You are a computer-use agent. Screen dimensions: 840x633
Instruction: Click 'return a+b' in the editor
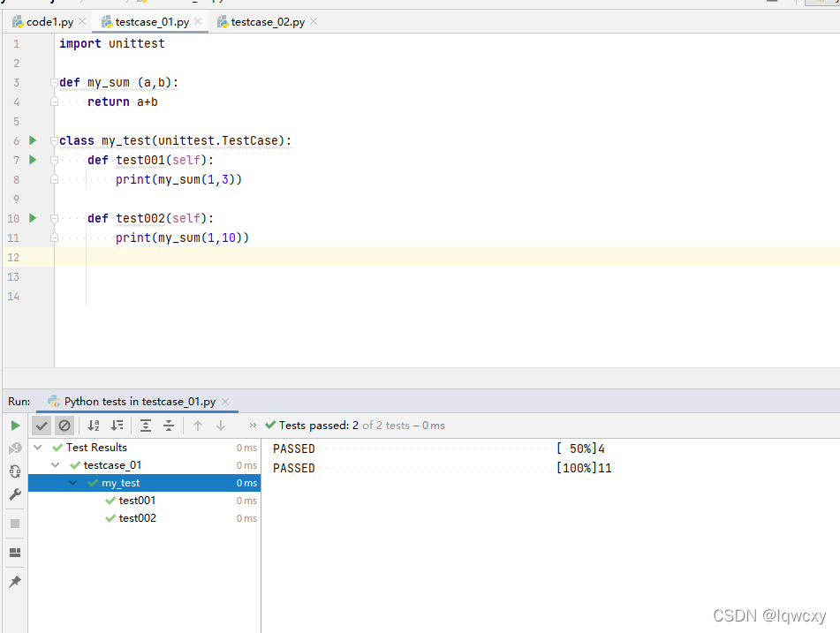coord(123,102)
